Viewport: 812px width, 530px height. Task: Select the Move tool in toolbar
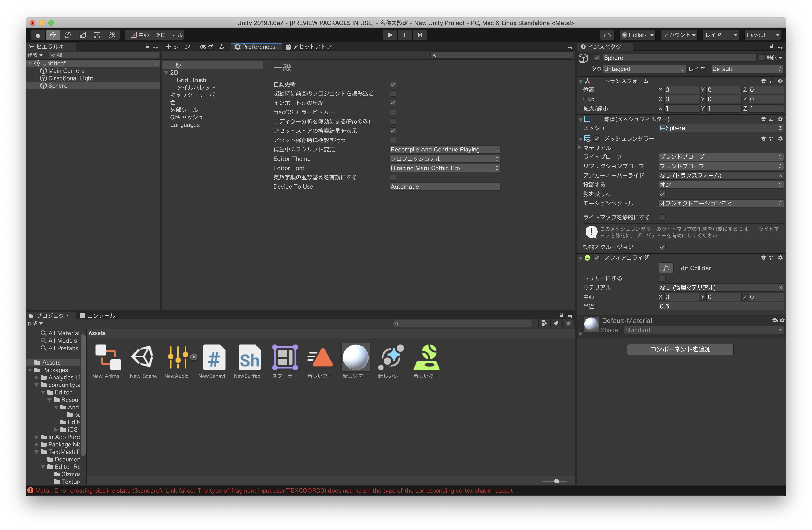click(53, 35)
